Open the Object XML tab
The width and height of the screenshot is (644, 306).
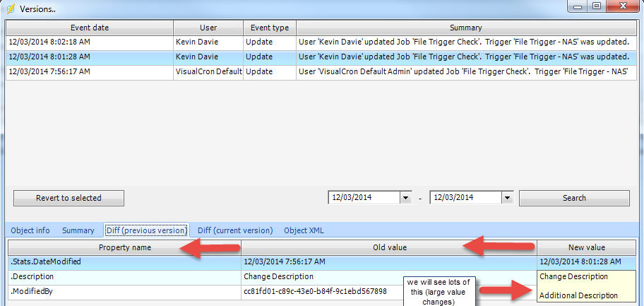305,230
